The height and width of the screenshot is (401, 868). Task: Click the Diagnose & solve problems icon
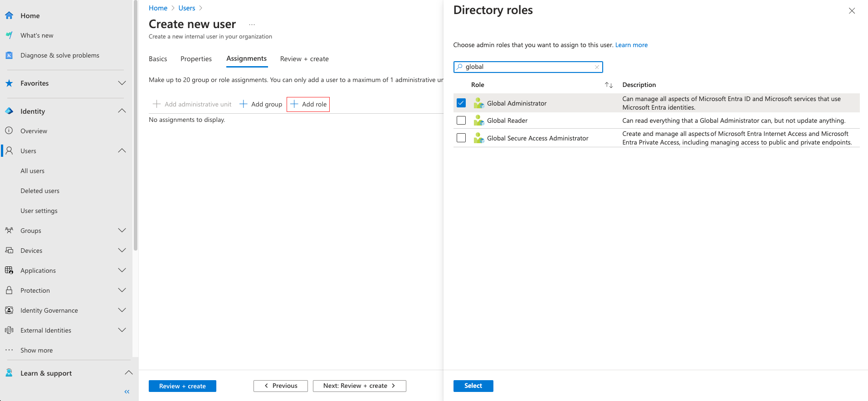9,55
